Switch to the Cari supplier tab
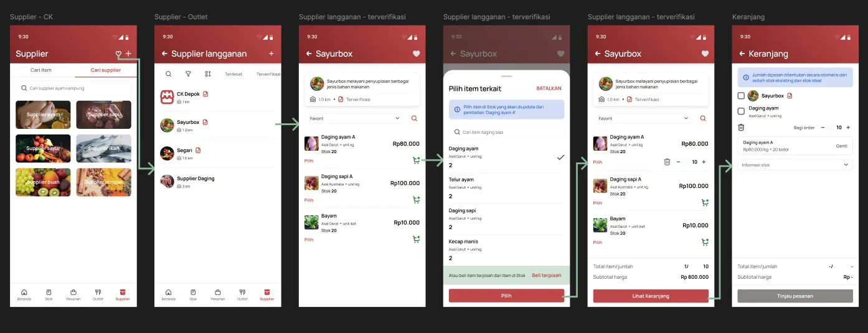 pos(105,70)
